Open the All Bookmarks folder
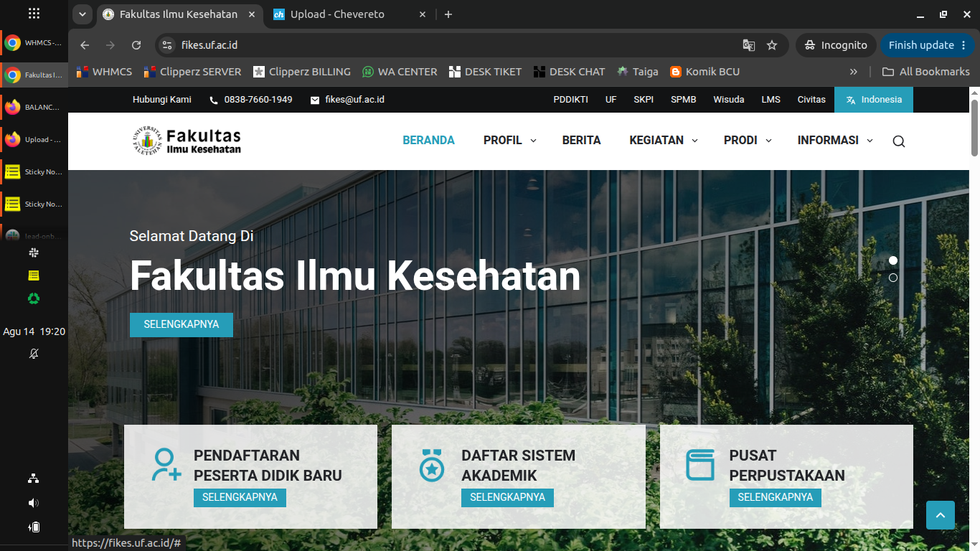Image resolution: width=980 pixels, height=551 pixels. point(925,72)
